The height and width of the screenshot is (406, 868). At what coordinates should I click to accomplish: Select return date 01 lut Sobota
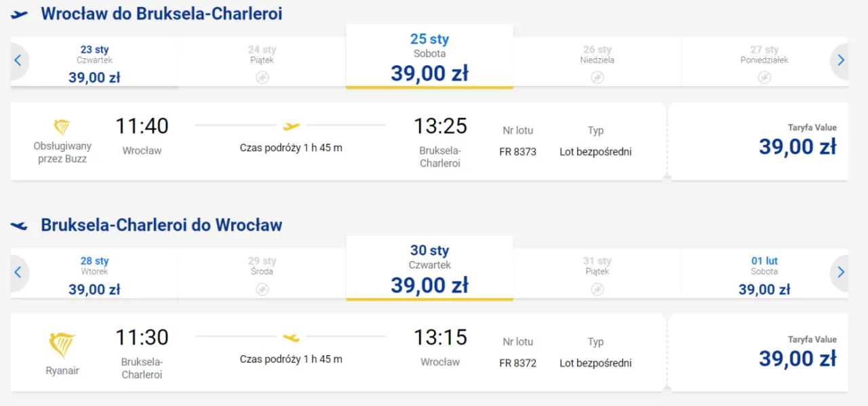tap(764, 276)
